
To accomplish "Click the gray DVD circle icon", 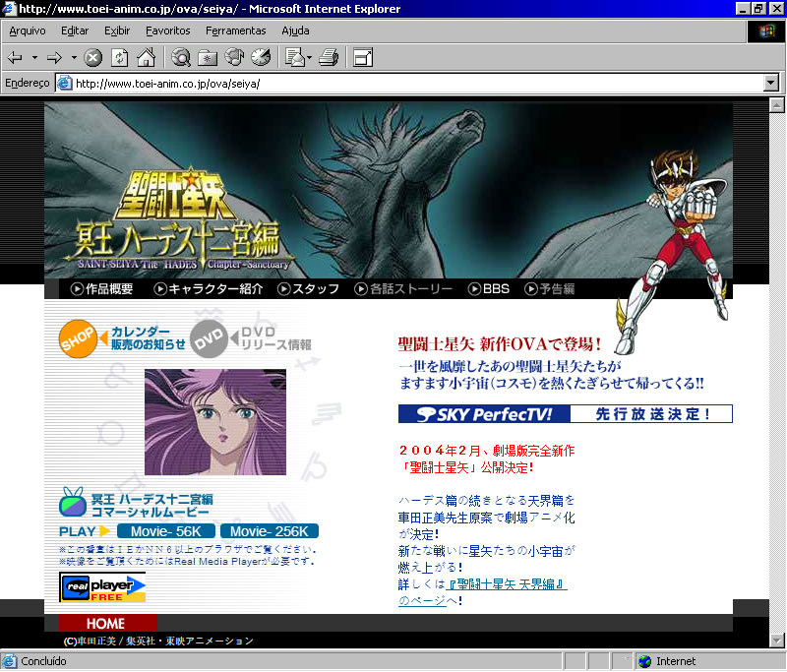I will (x=209, y=338).
